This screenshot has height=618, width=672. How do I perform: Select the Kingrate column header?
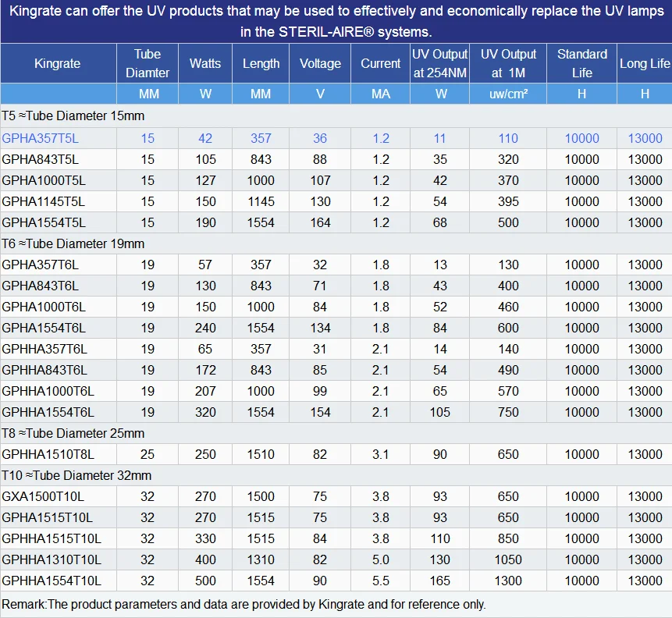pyautogui.click(x=58, y=63)
